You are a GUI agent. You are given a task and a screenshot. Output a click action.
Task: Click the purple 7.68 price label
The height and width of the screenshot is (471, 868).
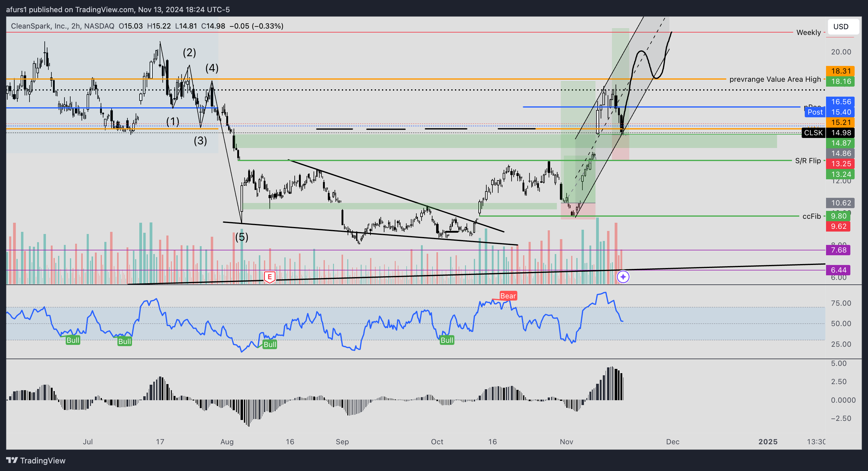click(x=838, y=250)
